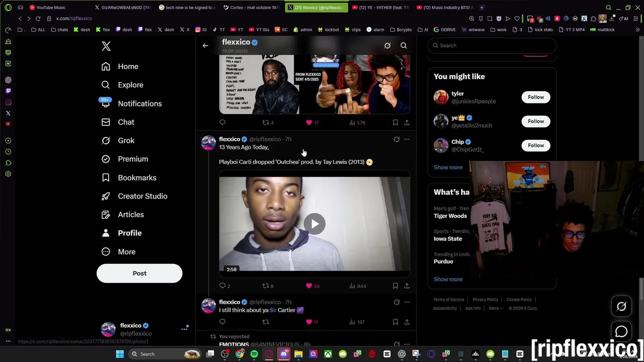Viewport: 644px width, 362px height.
Task: Click the Grok icon in profile header
Action: (387, 46)
